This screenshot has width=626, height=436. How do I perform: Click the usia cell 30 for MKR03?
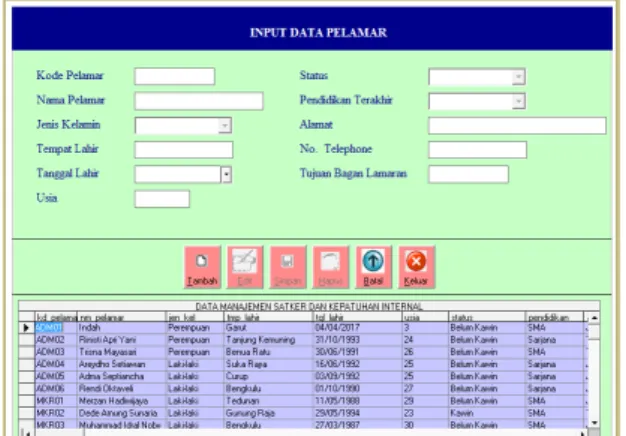coord(425,425)
